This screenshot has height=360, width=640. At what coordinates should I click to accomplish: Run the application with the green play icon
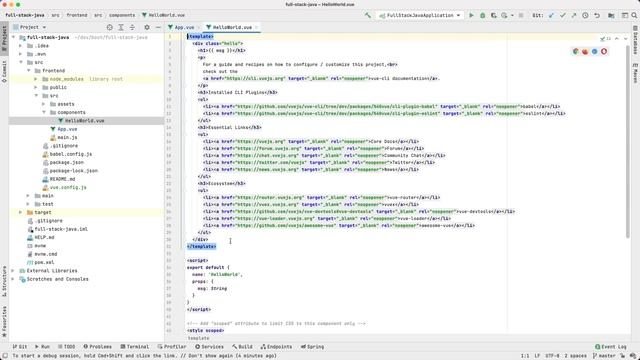coord(471,15)
